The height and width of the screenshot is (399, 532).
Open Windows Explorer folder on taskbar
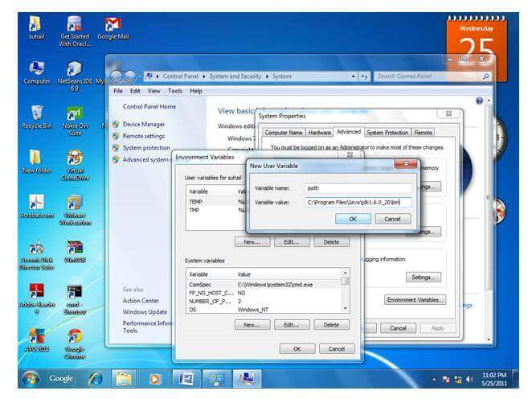[124, 378]
